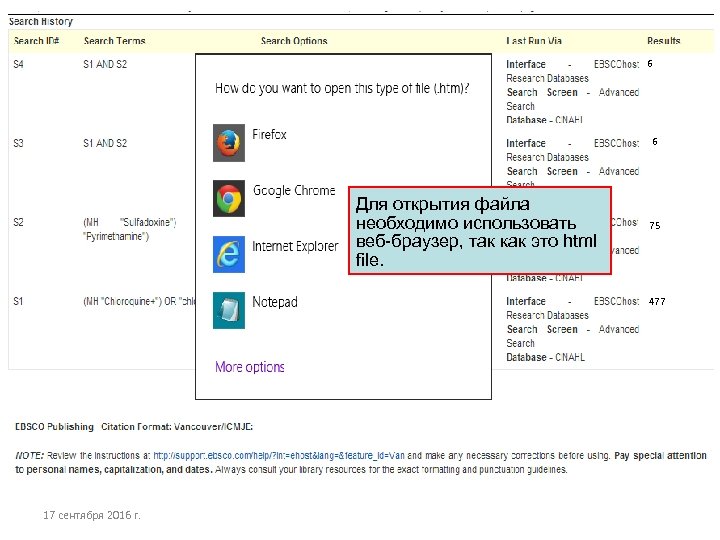Select search ID S3
The image size is (720, 540).
tap(18, 143)
